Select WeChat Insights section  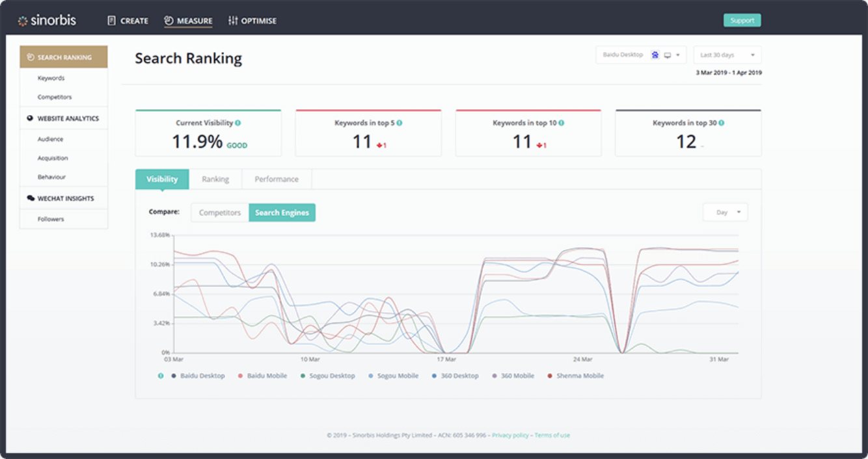64,198
